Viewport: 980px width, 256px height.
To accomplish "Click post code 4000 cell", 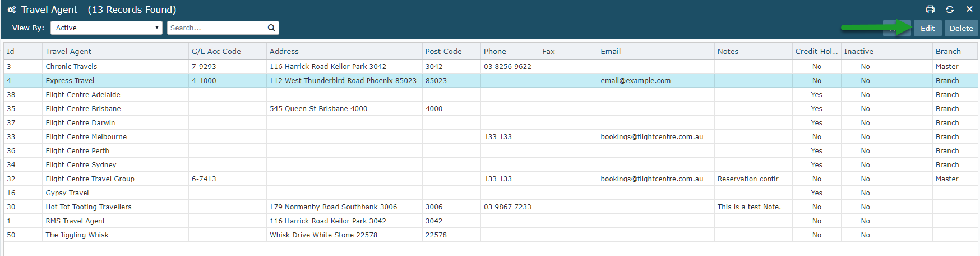I will (451, 108).
